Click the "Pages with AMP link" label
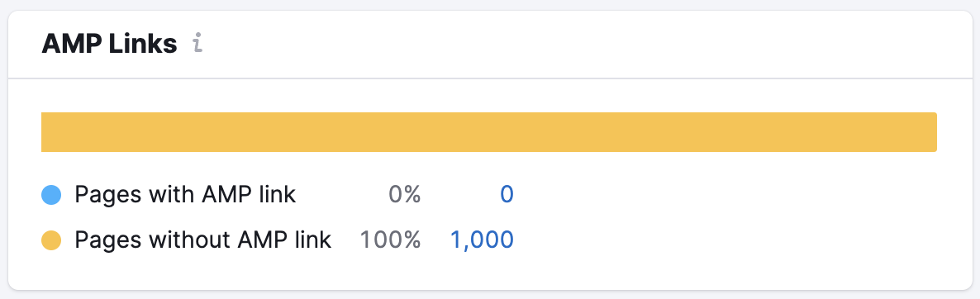 pyautogui.click(x=185, y=195)
